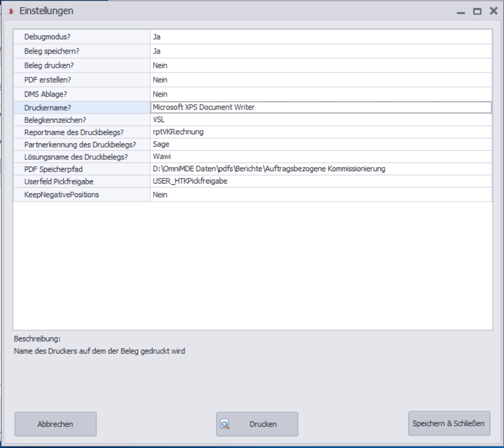The height and width of the screenshot is (448, 504).
Task: Open the KeepNegativePositions value field
Action: pyautogui.click(x=321, y=194)
